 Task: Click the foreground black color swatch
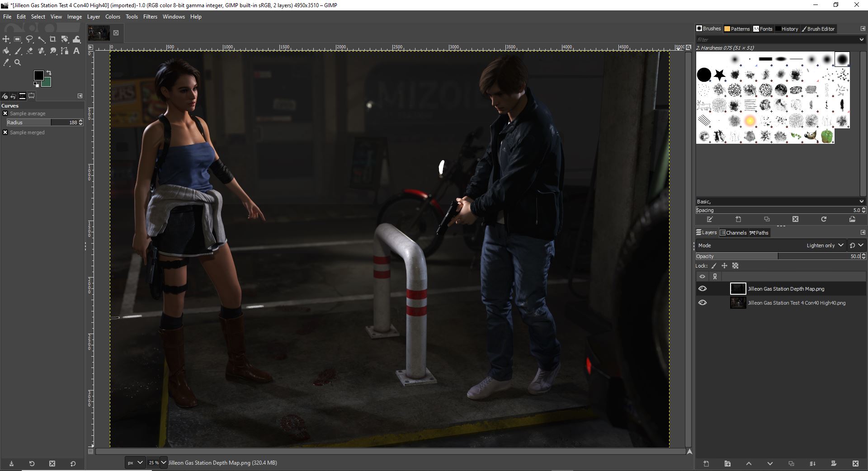click(x=38, y=75)
